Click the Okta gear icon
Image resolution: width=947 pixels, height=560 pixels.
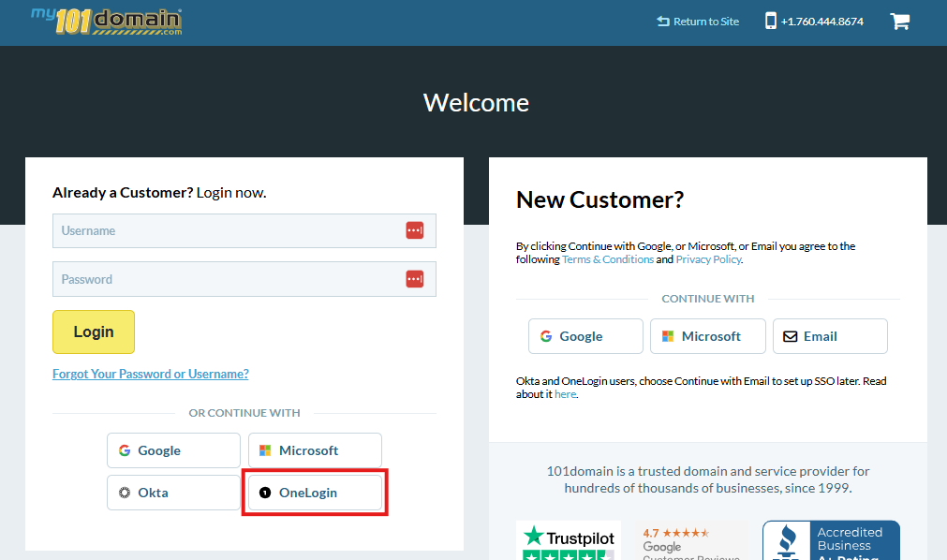click(123, 492)
